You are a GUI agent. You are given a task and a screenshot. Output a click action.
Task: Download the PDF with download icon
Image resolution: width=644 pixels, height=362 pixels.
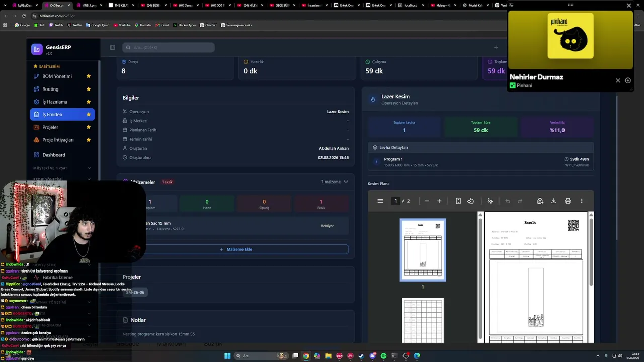coord(554,201)
